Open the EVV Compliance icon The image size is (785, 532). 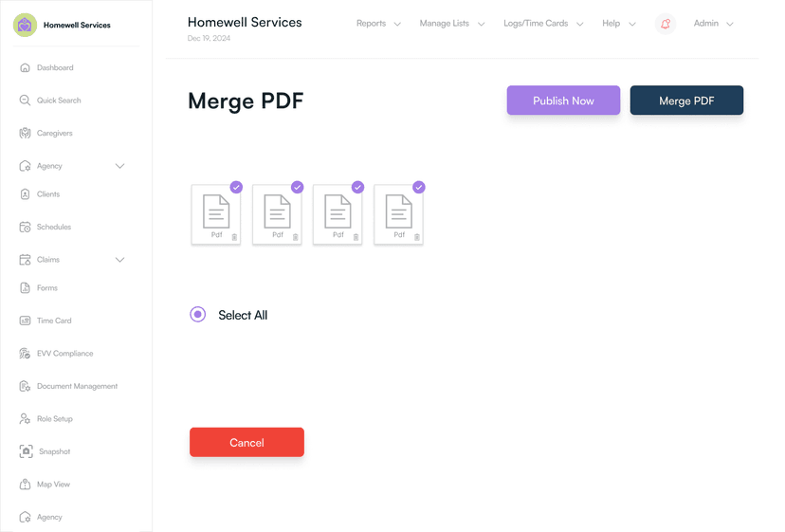(x=26, y=354)
